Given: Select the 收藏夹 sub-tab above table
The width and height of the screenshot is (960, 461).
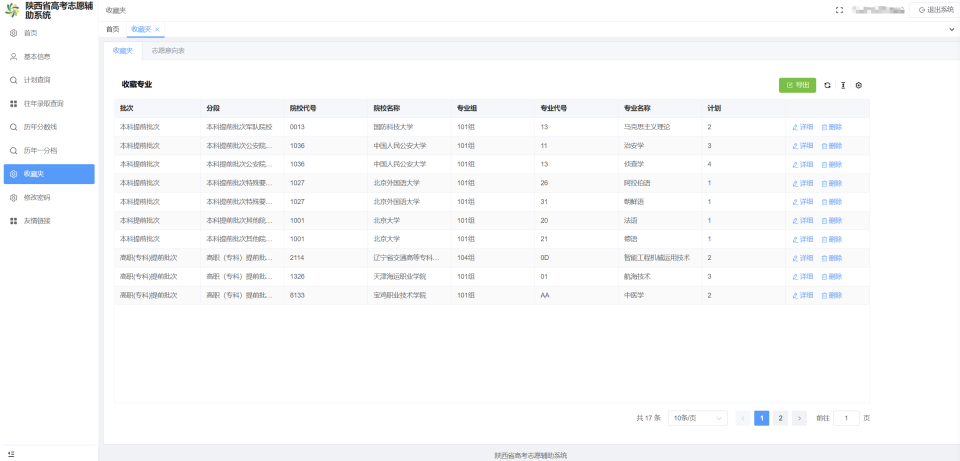Looking at the screenshot, I should tap(122, 51).
